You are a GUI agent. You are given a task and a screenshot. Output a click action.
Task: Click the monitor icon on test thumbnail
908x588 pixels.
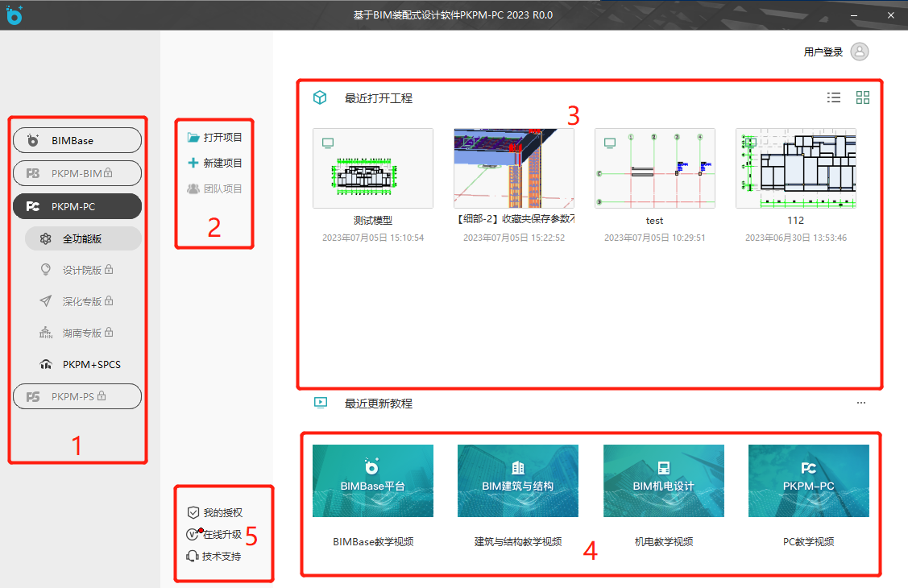[610, 143]
